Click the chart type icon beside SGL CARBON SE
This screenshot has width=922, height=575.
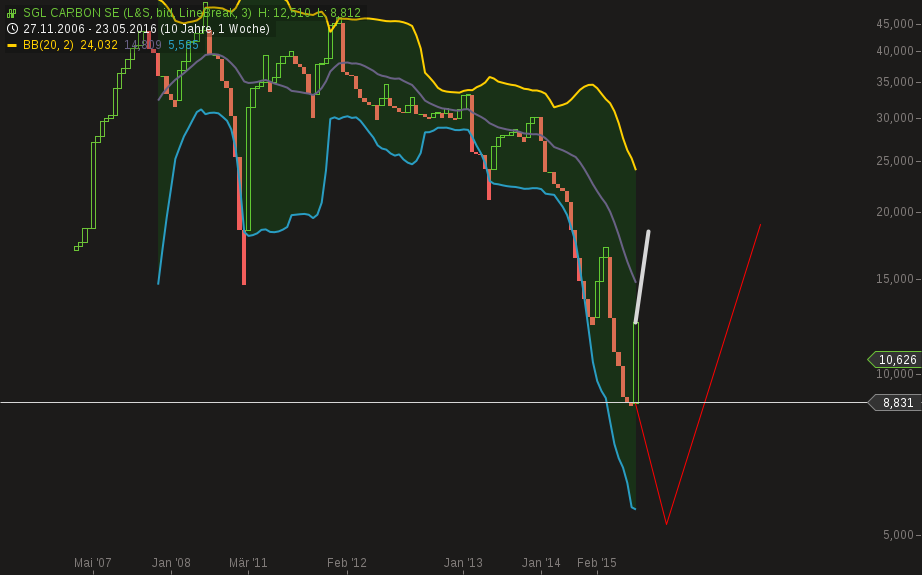(12, 13)
